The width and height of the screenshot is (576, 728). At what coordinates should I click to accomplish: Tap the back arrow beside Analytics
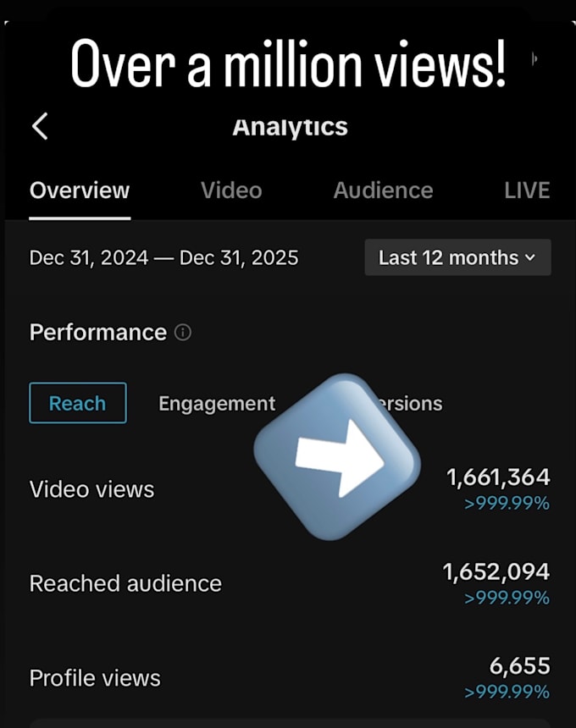[x=40, y=126]
